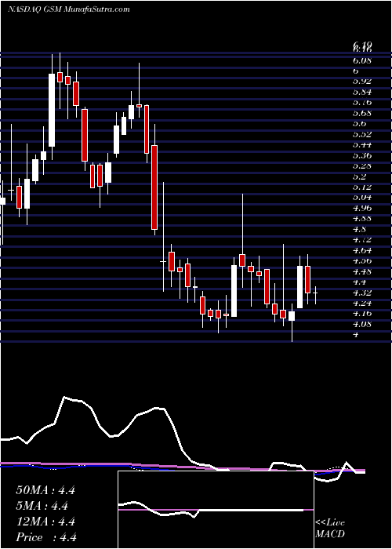Select the 5.76 price axis label
Screen dimensions: 392x549
click(362, 103)
